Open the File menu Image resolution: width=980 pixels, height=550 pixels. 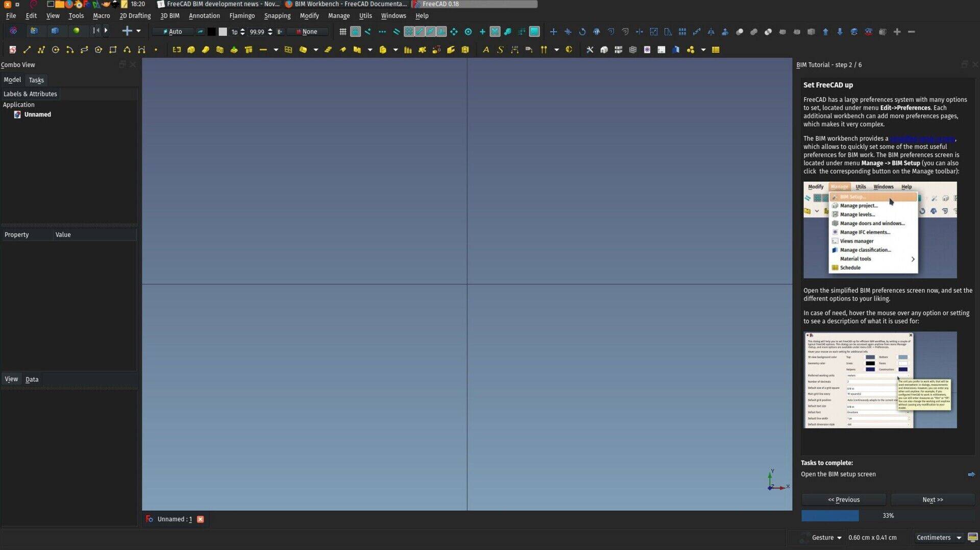[11, 16]
